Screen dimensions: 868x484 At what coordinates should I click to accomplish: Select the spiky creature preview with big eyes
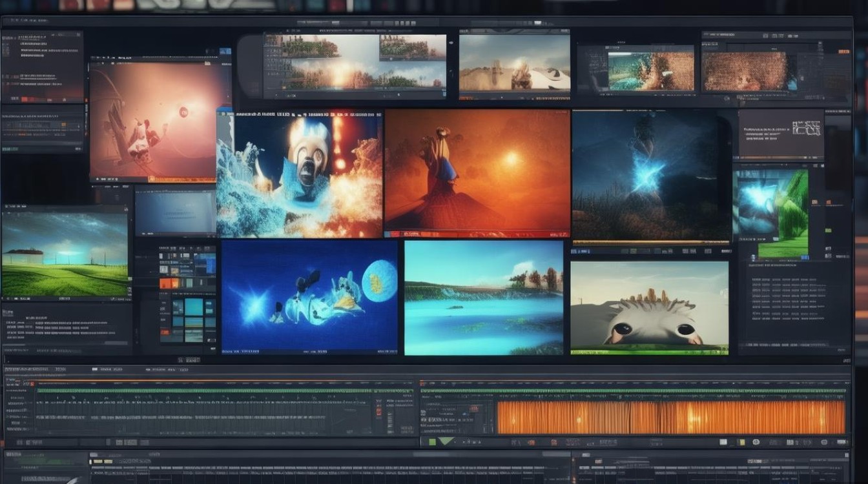649,308
